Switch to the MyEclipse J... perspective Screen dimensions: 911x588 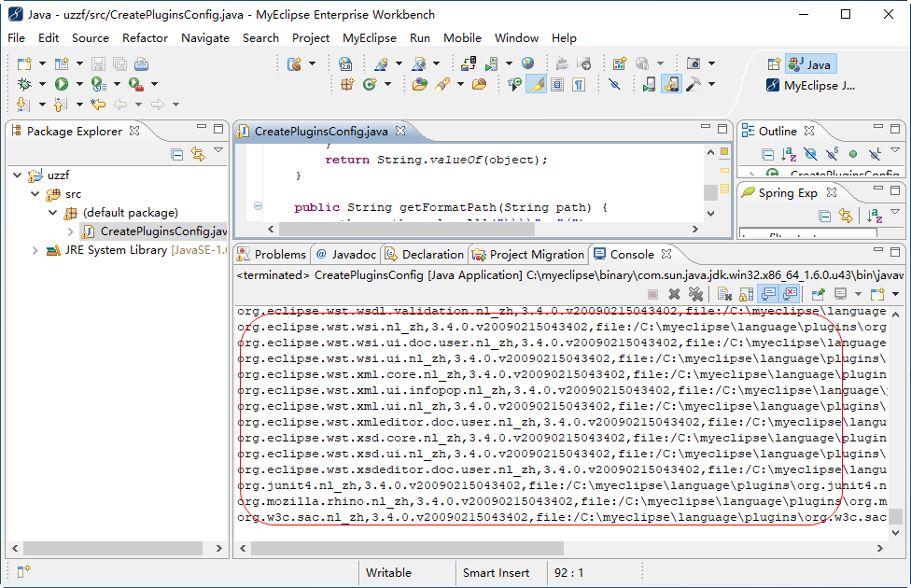810,85
